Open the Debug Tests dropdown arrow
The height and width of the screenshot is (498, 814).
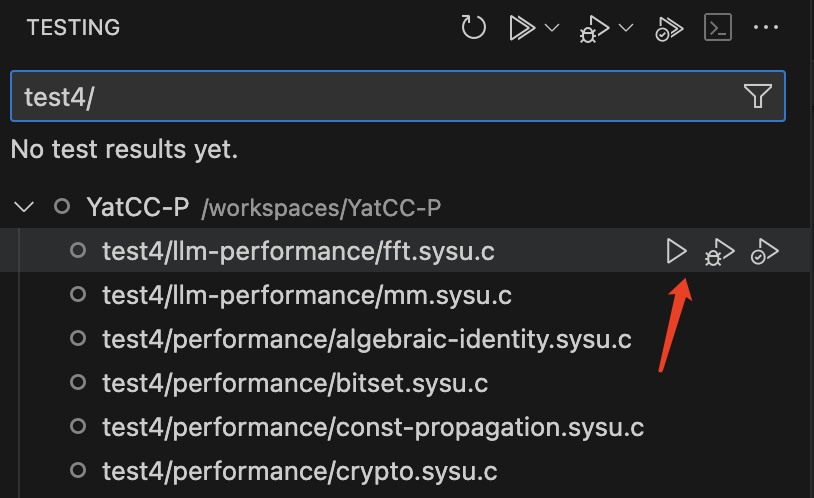[627, 28]
